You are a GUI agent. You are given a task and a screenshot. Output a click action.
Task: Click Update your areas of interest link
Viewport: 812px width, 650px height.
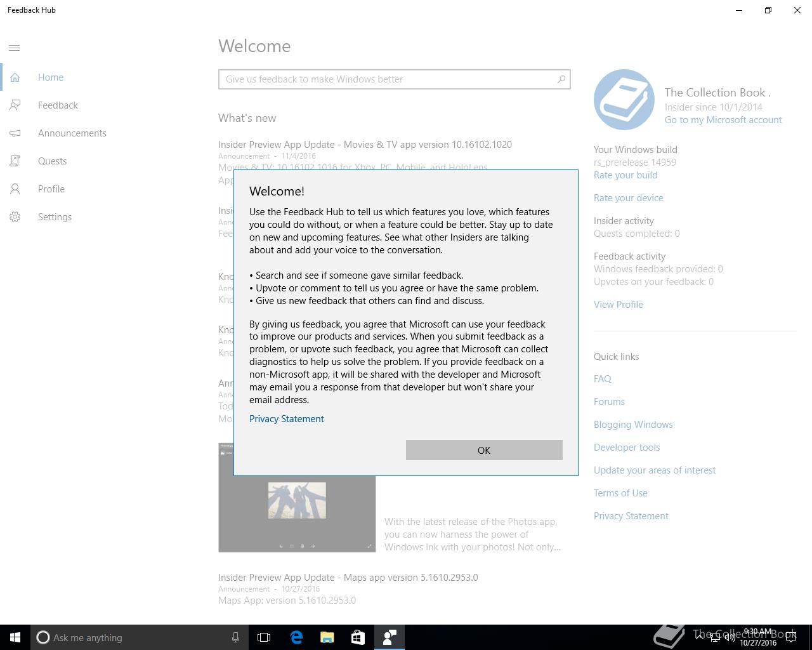tap(655, 470)
